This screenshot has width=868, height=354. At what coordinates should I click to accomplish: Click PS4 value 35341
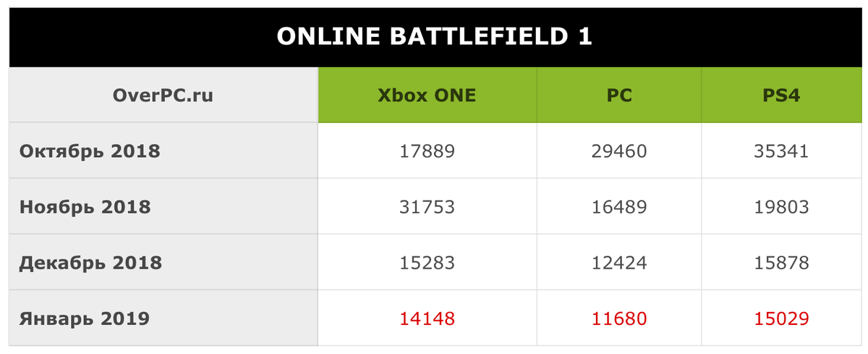[781, 151]
